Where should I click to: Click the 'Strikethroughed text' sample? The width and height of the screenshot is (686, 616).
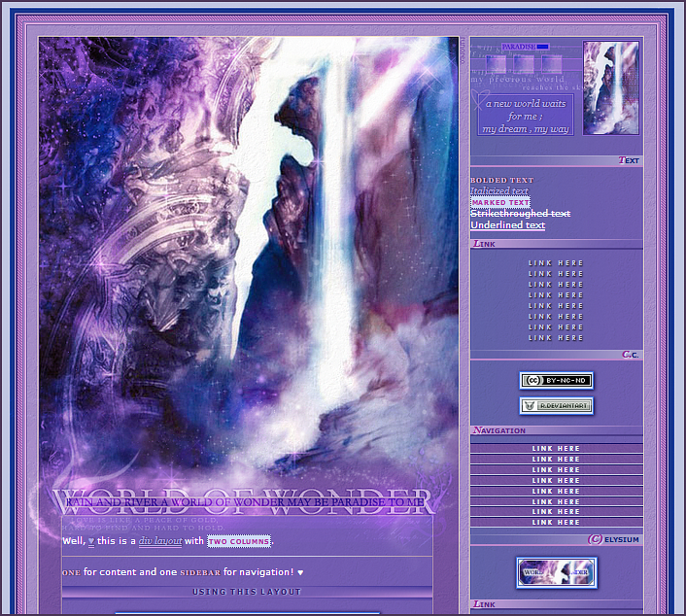520,213
